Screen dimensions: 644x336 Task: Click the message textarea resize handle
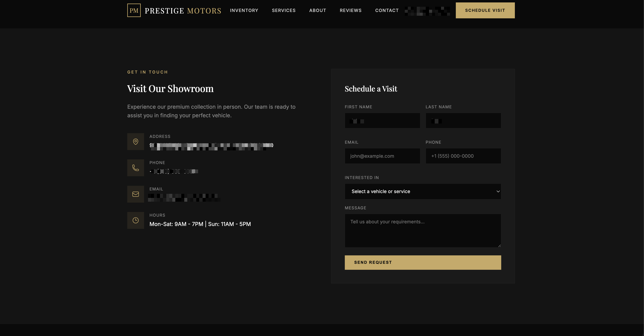(x=499, y=246)
